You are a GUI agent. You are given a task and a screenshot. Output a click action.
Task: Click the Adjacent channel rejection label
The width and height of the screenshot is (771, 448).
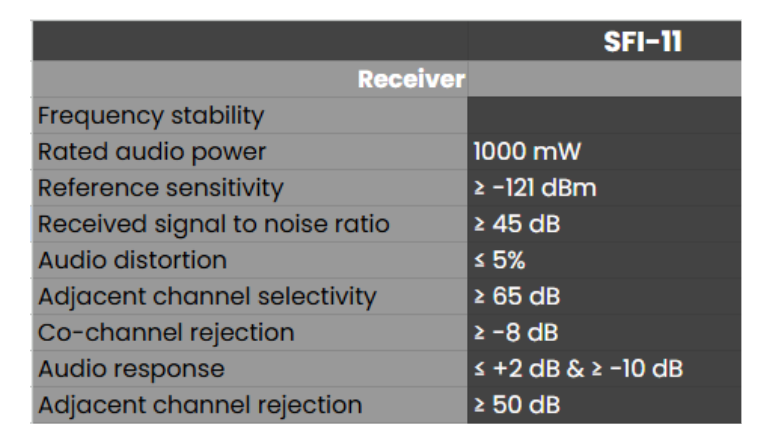click(x=200, y=405)
